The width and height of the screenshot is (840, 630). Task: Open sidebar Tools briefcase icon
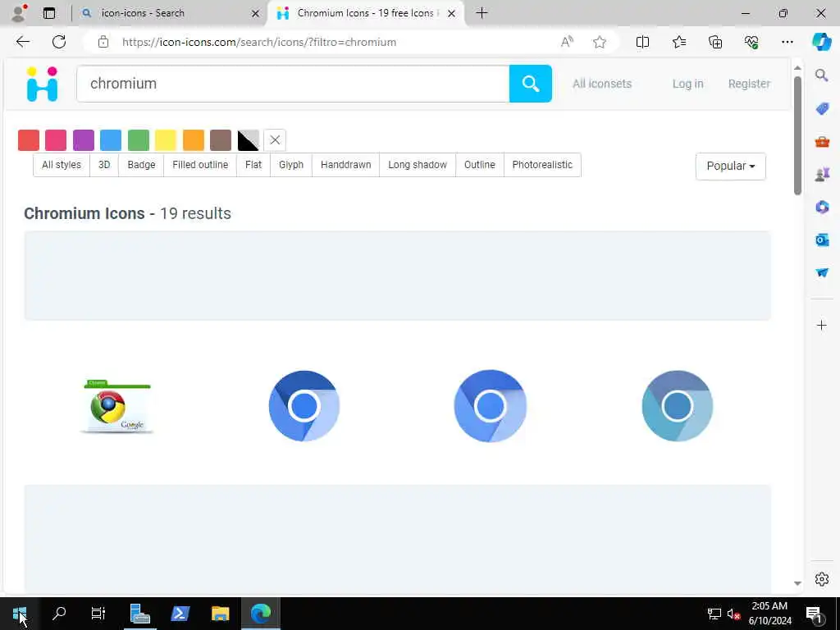click(822, 141)
